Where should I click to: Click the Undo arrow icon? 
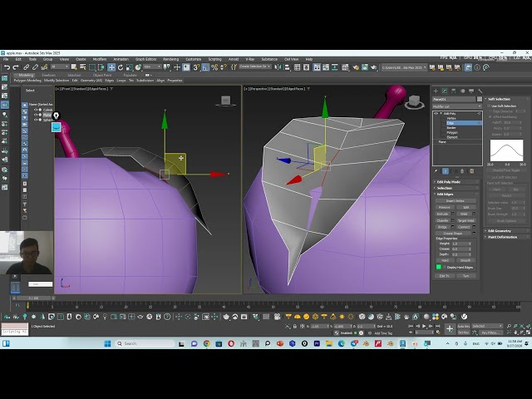coord(7,67)
